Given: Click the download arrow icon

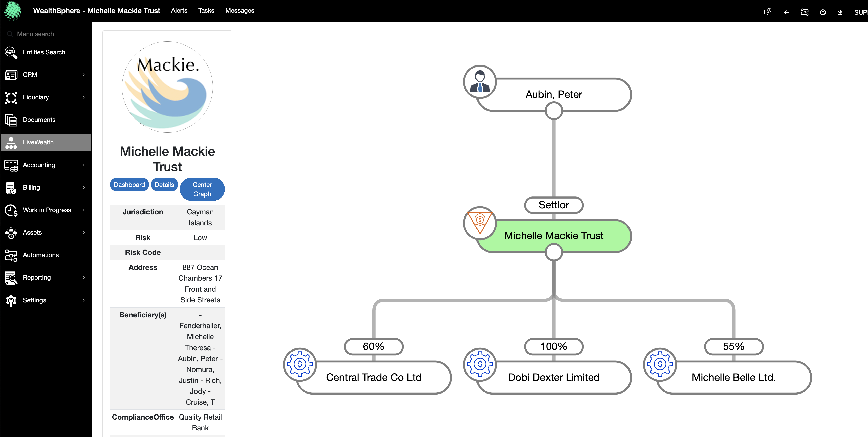Looking at the screenshot, I should click(840, 12).
